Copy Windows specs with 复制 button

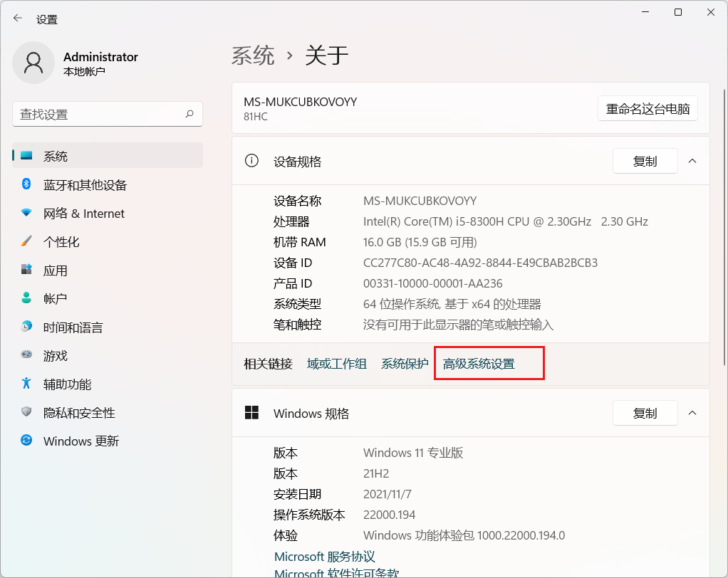(645, 413)
